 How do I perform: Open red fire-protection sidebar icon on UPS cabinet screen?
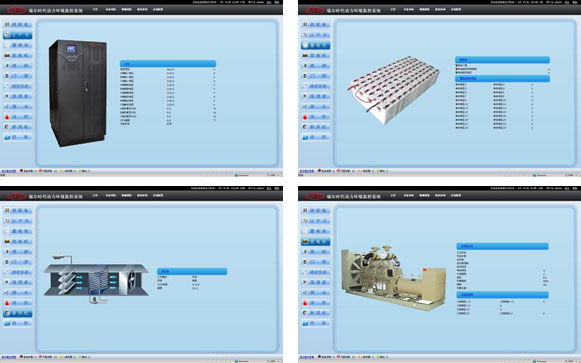tap(18, 117)
